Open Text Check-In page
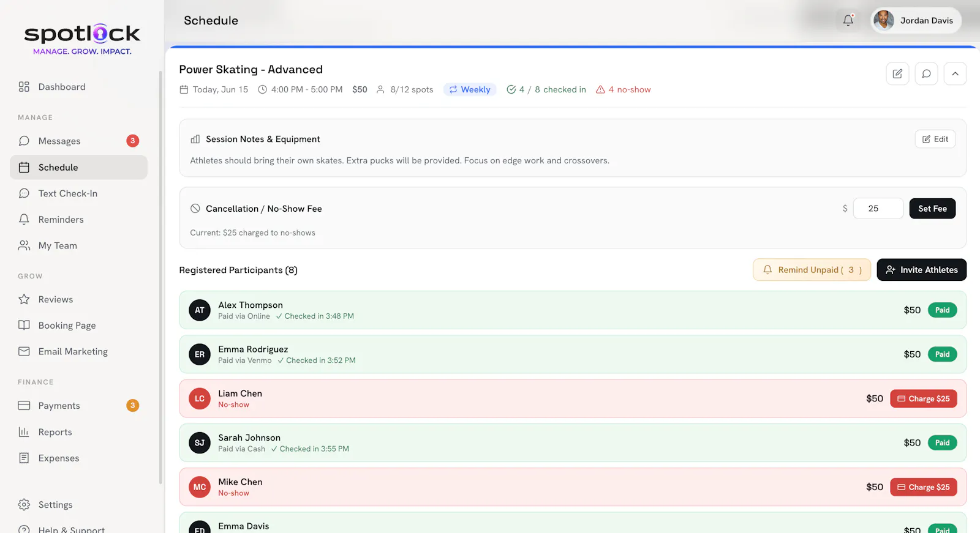The width and height of the screenshot is (980, 533). click(78, 193)
